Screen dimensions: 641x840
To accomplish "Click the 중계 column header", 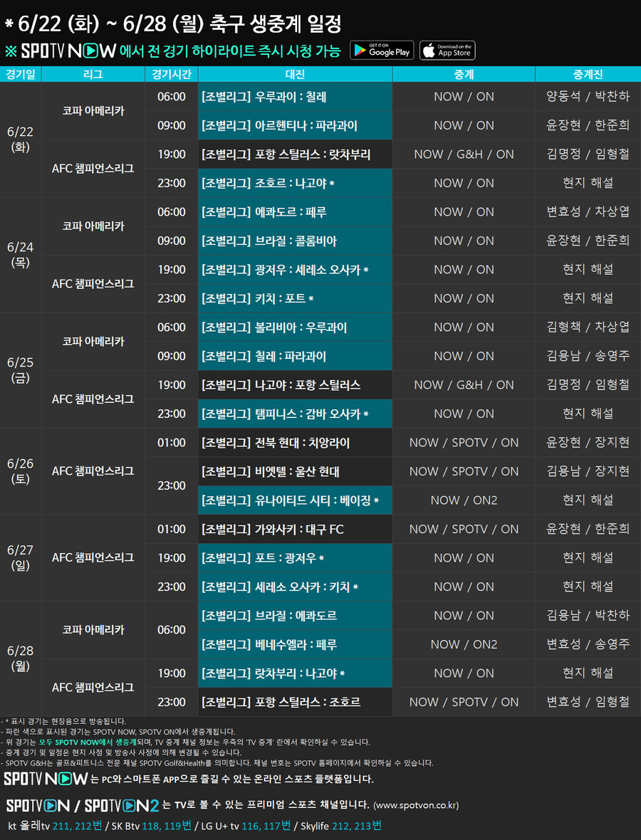I will click(x=464, y=74).
